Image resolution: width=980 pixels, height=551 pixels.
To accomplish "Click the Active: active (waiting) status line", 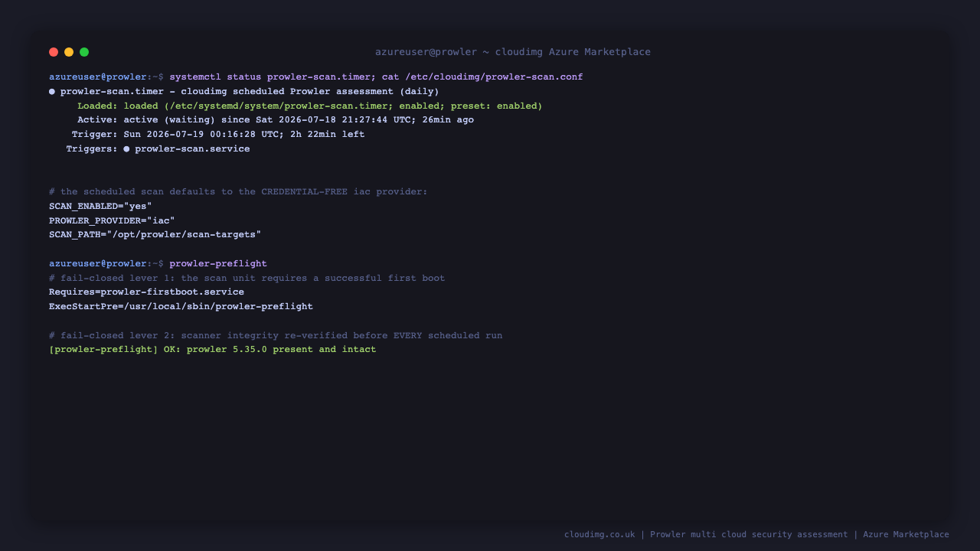I will [x=276, y=120].
